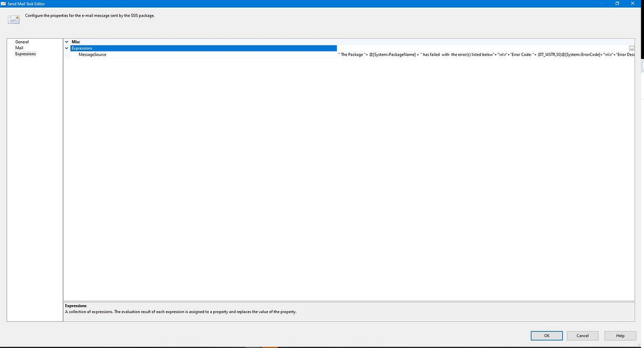Click the Misc category label
Viewport: 644px width, 348px height.
75,41
